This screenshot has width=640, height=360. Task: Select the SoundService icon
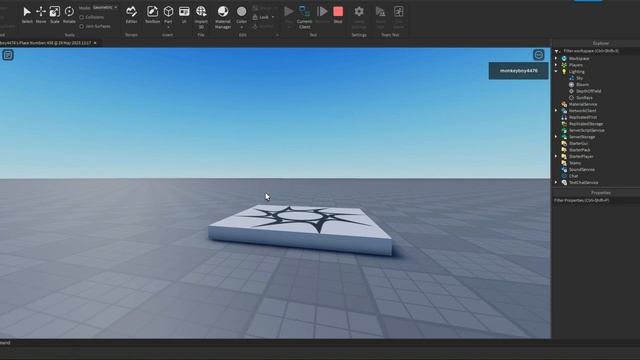coord(564,170)
